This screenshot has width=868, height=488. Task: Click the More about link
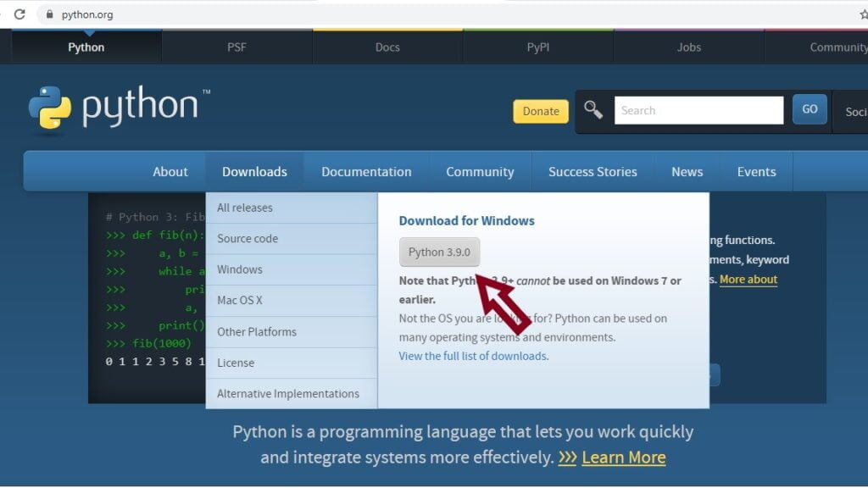pos(748,279)
